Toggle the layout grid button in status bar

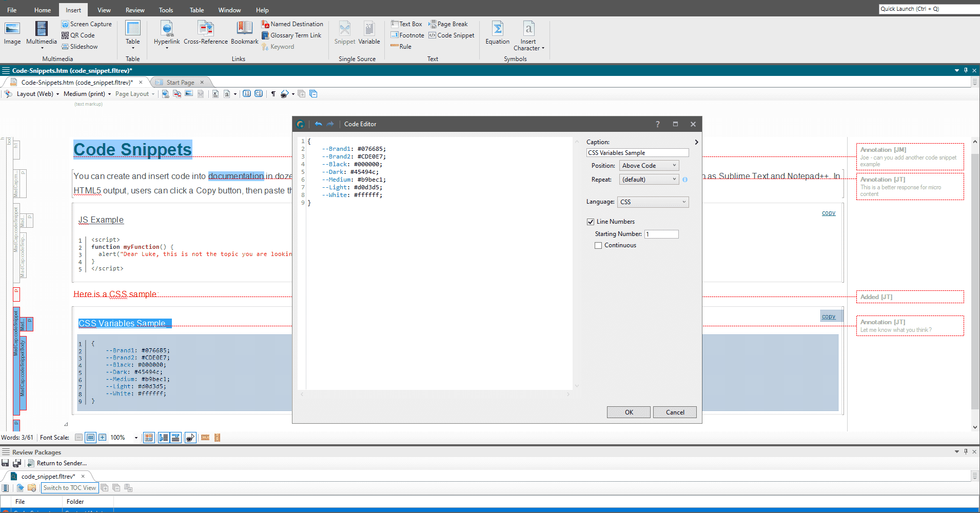point(149,438)
